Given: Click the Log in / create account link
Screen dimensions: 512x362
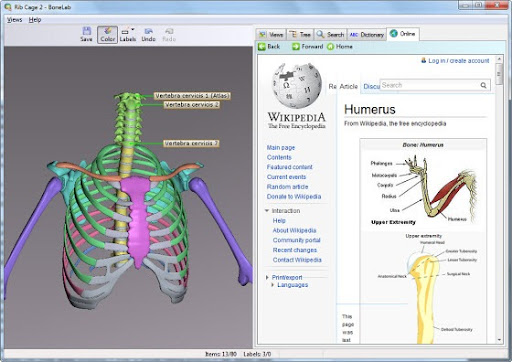Looking at the screenshot, I should tap(459, 61).
